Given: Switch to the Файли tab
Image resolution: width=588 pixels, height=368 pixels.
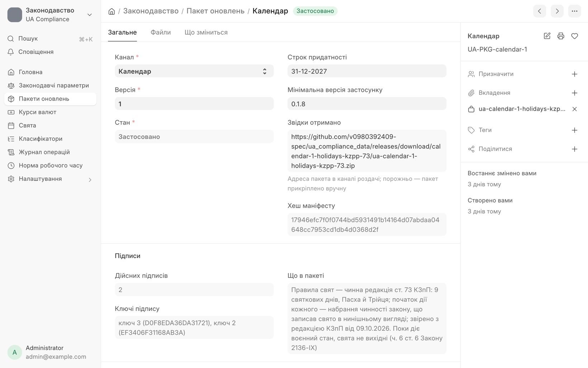Looking at the screenshot, I should click(161, 32).
